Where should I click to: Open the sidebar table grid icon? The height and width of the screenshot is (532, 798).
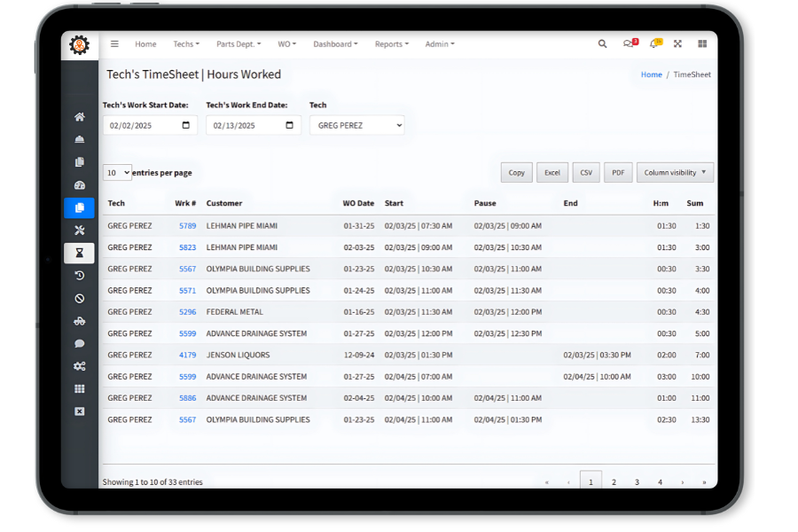coord(80,389)
